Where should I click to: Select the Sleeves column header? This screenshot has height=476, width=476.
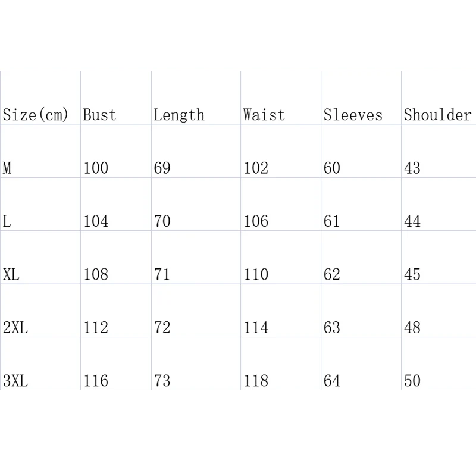click(361, 98)
